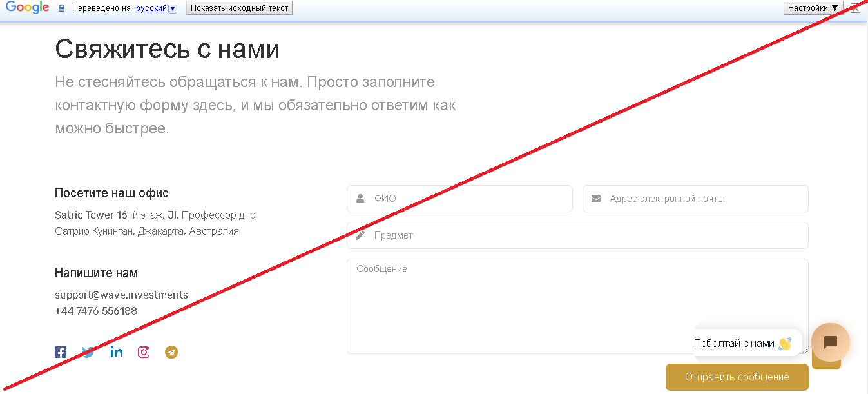Viewport: 868px width, 394px height.
Task: Click the Предмет subject field
Action: pyautogui.click(x=577, y=235)
